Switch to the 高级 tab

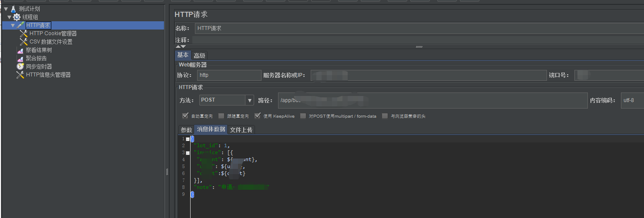(199, 56)
